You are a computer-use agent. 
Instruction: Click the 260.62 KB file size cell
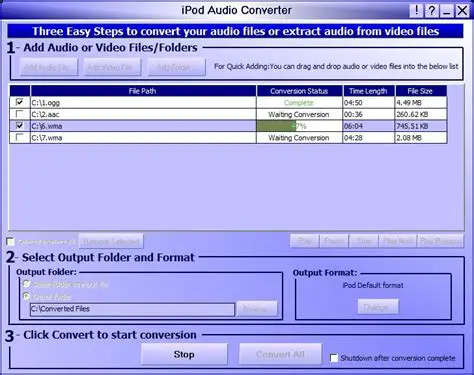pos(421,114)
